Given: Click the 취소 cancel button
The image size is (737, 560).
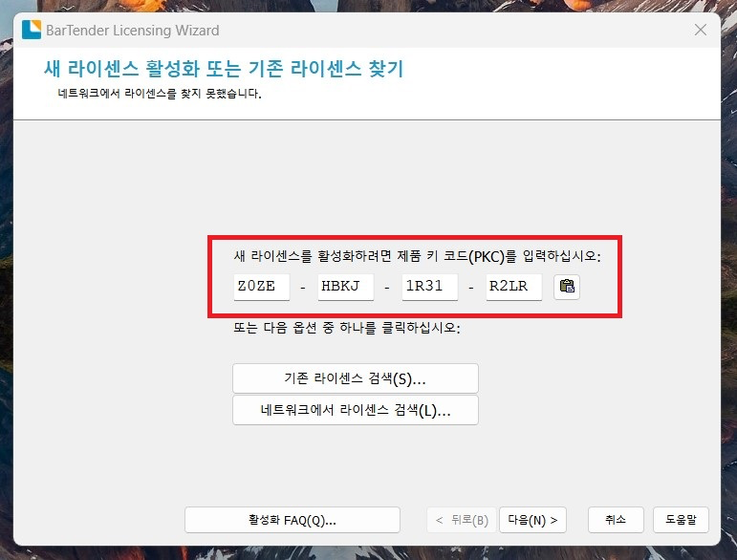Looking at the screenshot, I should [x=616, y=520].
